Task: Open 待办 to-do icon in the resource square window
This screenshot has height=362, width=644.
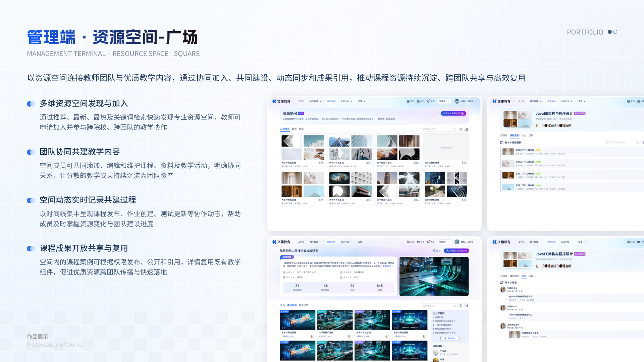Action: 418,101
